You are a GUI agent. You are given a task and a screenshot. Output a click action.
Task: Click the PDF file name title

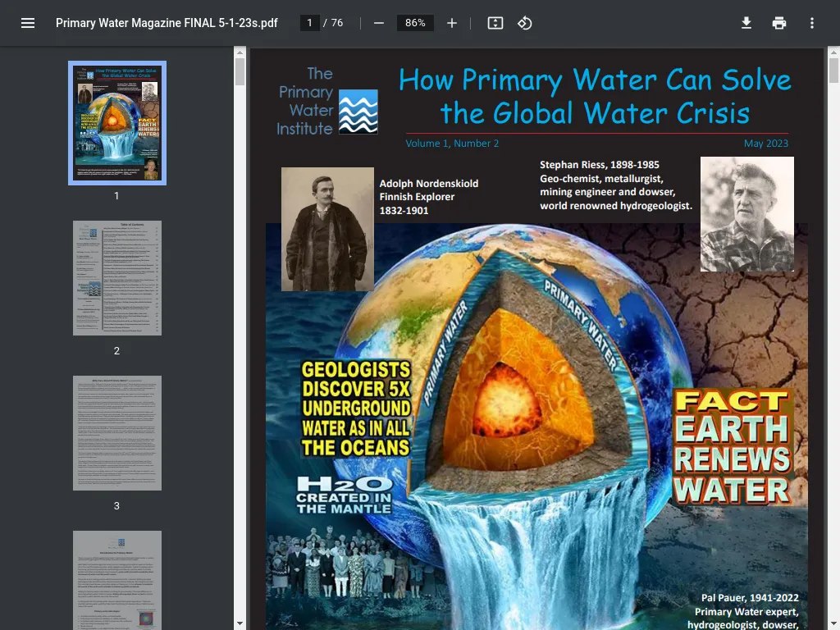point(167,23)
